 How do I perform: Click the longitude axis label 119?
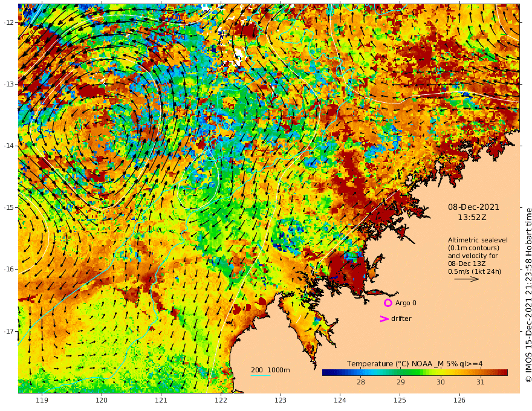coord(42,400)
